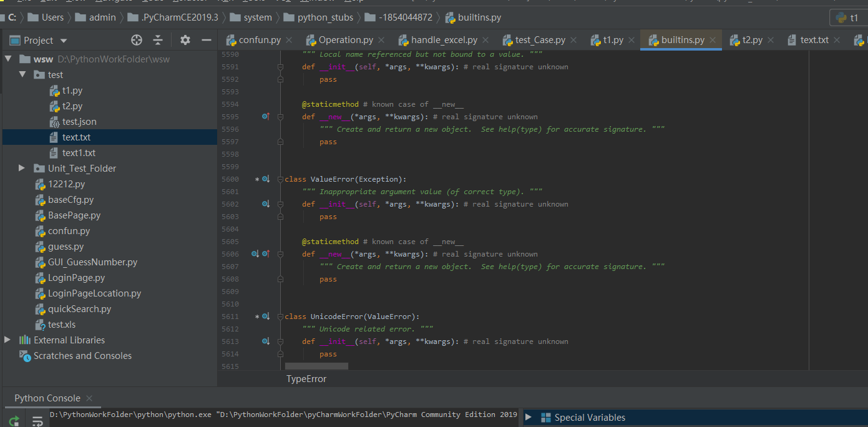This screenshot has height=427, width=868.
Task: Expand Special Variables node
Action: 529,418
